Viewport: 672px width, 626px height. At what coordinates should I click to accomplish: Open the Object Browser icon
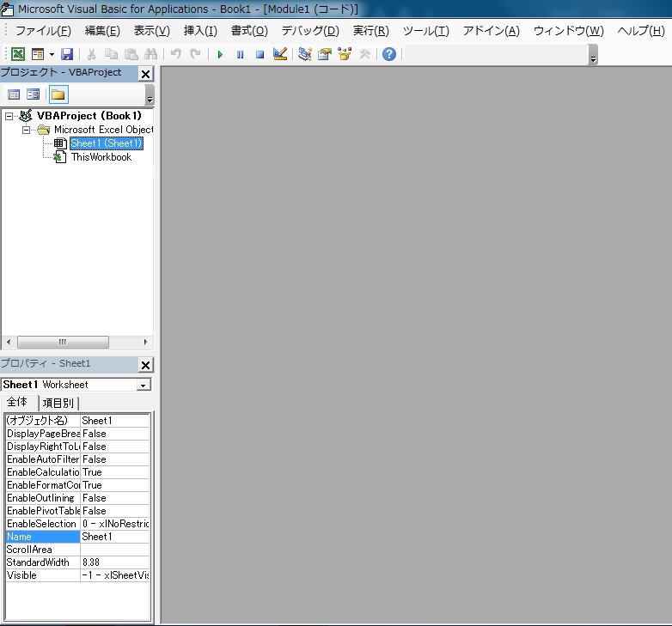point(345,54)
